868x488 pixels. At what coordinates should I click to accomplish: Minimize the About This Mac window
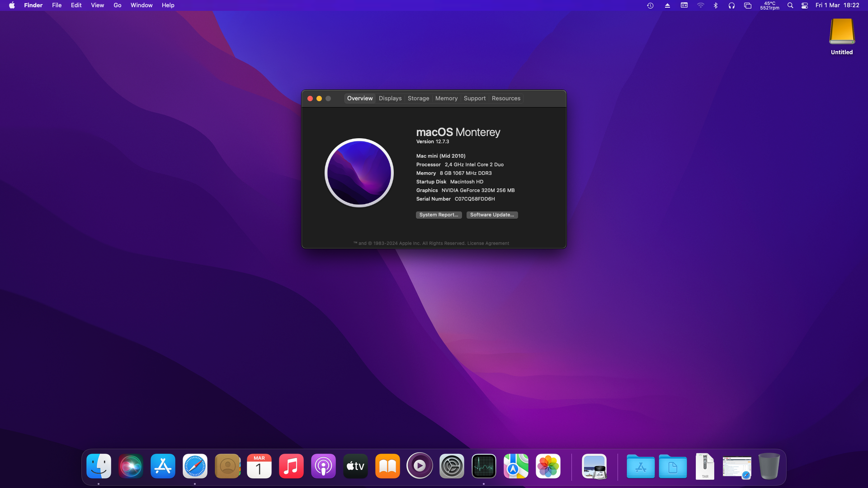319,99
